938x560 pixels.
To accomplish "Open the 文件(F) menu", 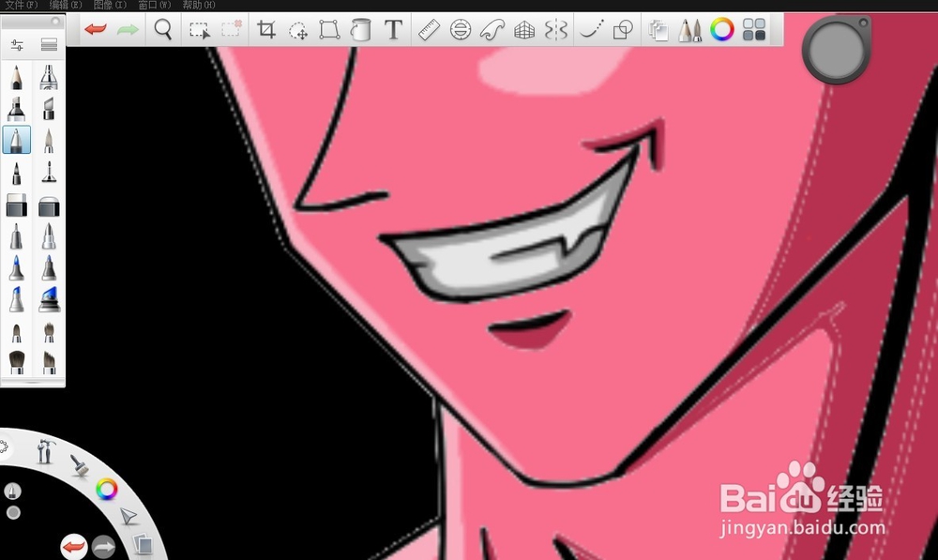I will 21,5.
